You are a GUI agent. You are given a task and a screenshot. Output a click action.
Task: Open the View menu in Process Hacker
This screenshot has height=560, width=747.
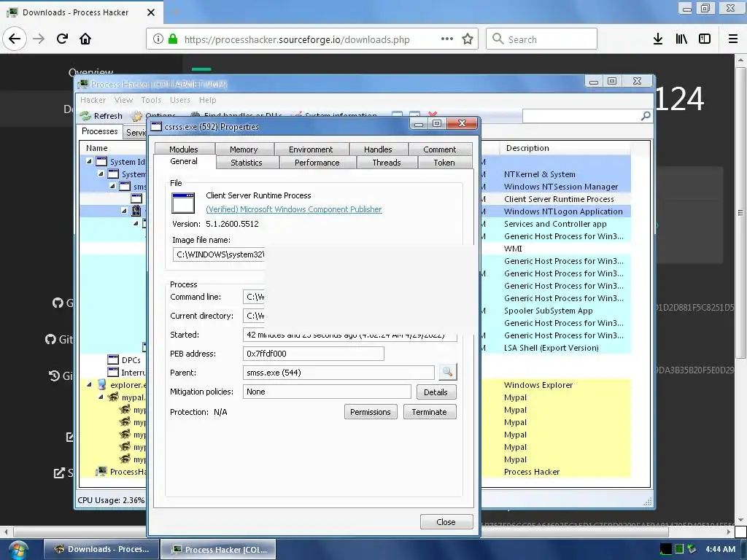(x=123, y=100)
